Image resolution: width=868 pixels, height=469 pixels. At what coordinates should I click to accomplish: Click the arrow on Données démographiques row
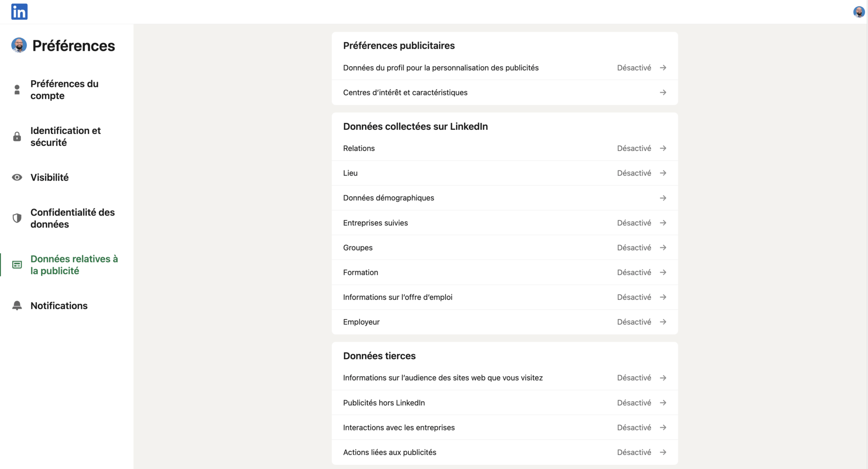click(x=663, y=198)
